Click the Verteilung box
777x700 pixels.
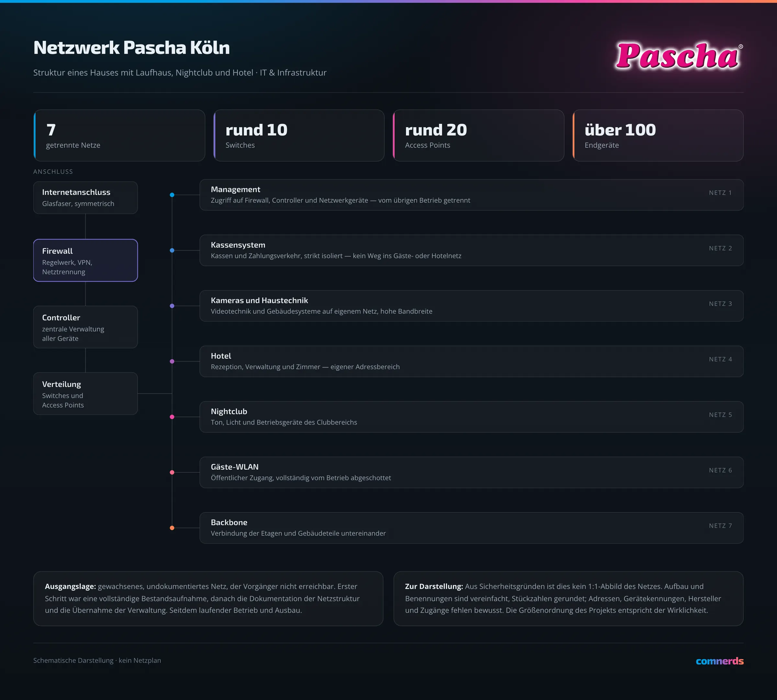coord(85,393)
